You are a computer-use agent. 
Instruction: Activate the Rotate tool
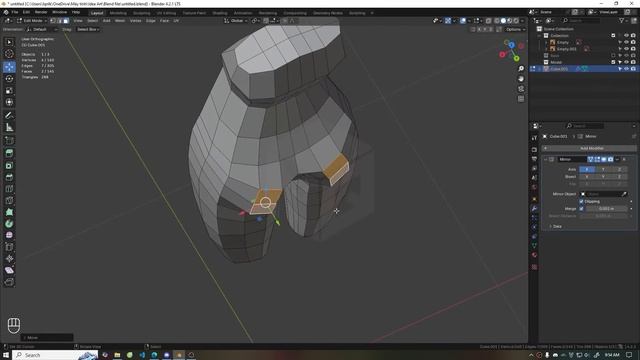[x=9, y=78]
